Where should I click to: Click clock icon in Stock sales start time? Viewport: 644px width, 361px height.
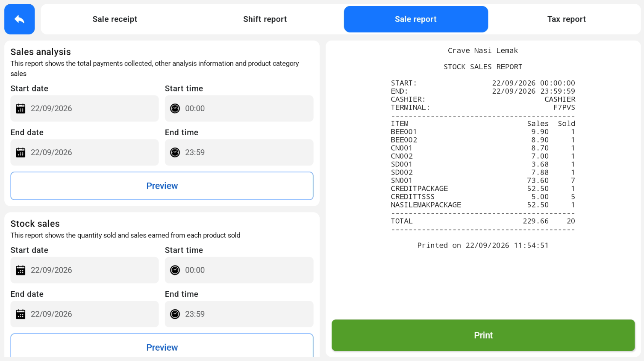pyautogui.click(x=175, y=270)
